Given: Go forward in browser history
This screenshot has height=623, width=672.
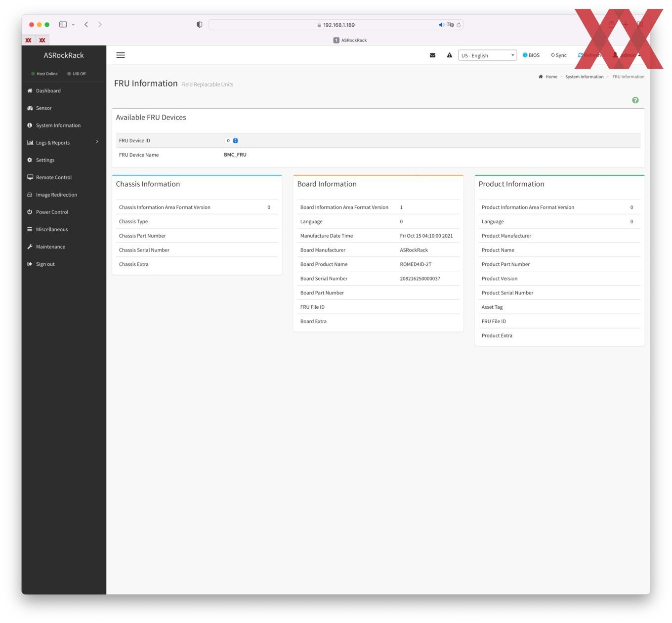Looking at the screenshot, I should 100,24.
